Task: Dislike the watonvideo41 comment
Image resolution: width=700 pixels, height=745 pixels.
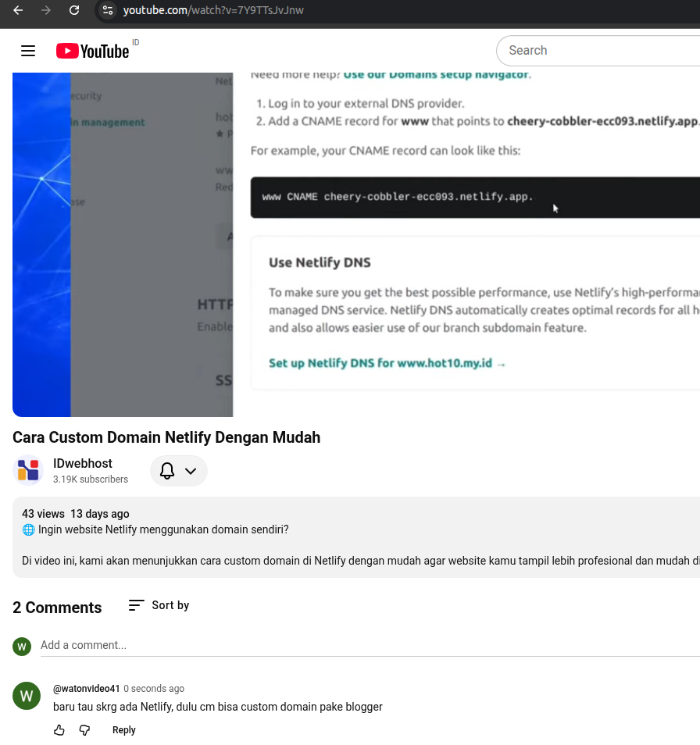Action: (x=84, y=730)
